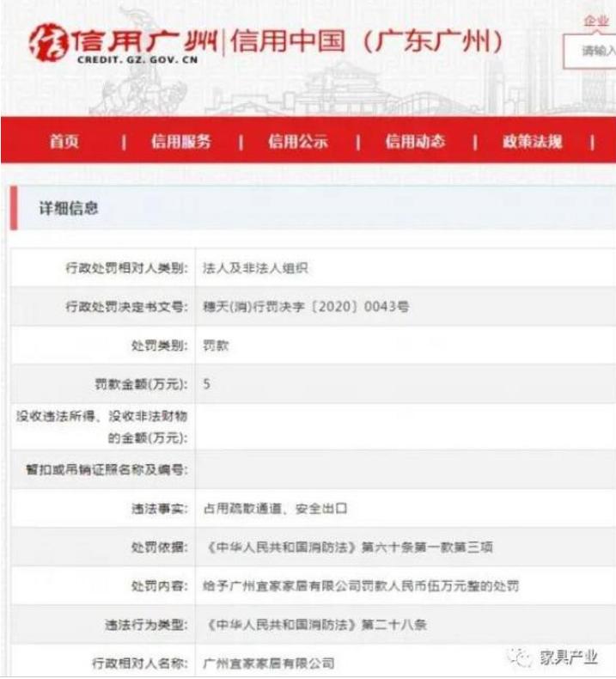Select the 违法行为类型 label
Screen dimensions: 616x679
pyautogui.click(x=147, y=625)
